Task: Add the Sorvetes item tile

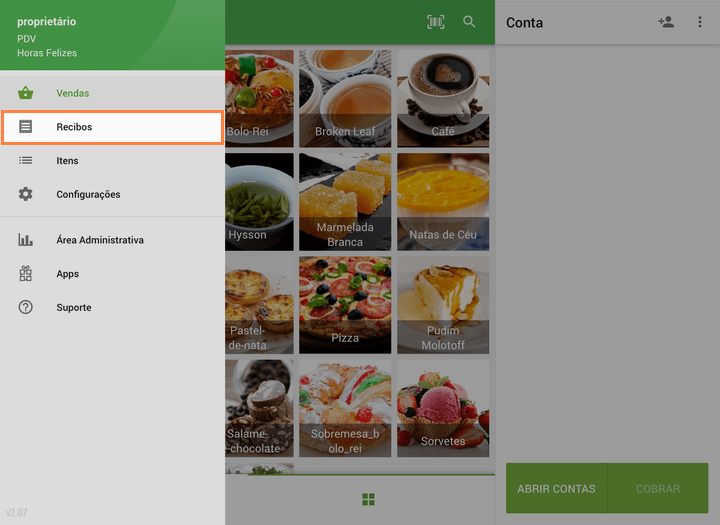Action: (443, 408)
